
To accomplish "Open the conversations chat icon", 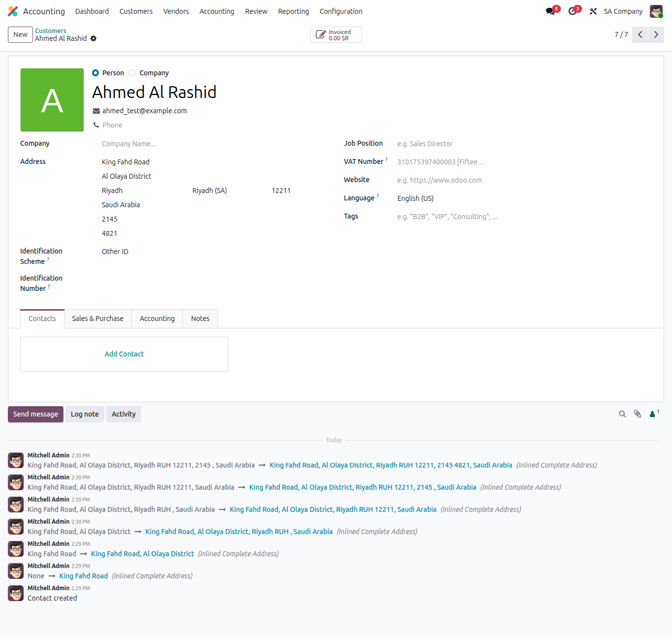I will (x=550, y=11).
